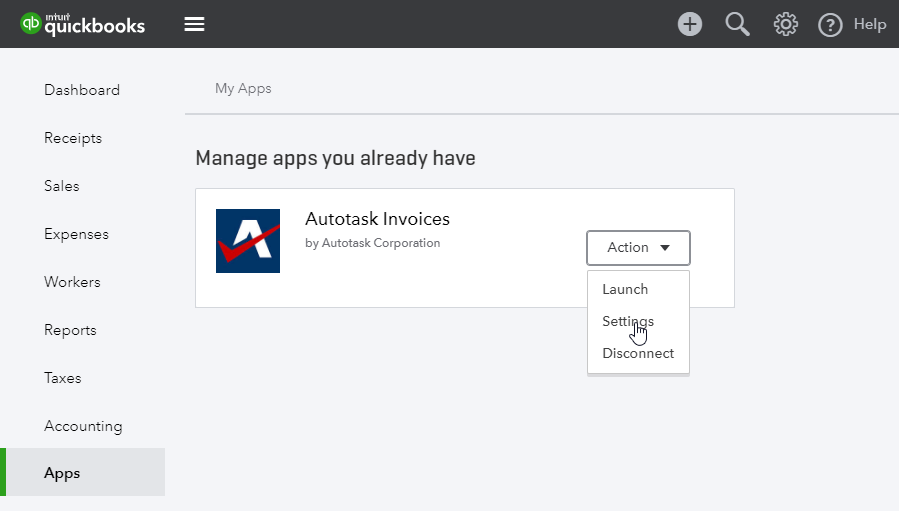Click the Help question mark icon
The width and height of the screenshot is (899, 511).
point(830,25)
